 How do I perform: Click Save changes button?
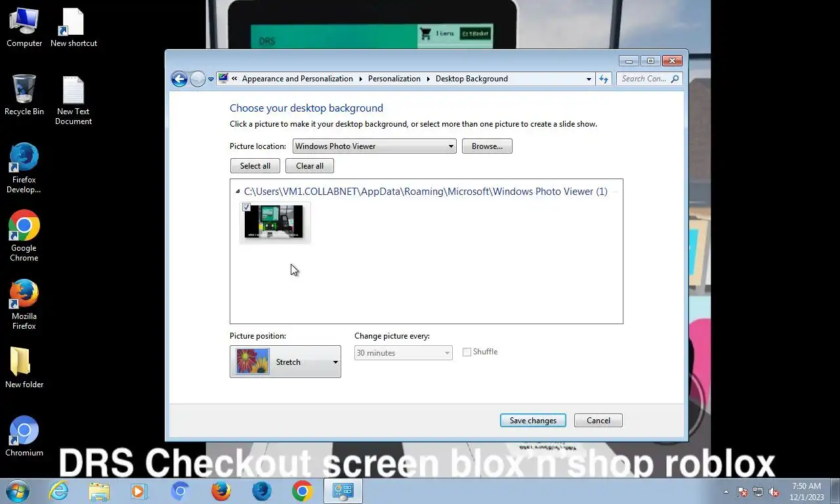pos(533,421)
